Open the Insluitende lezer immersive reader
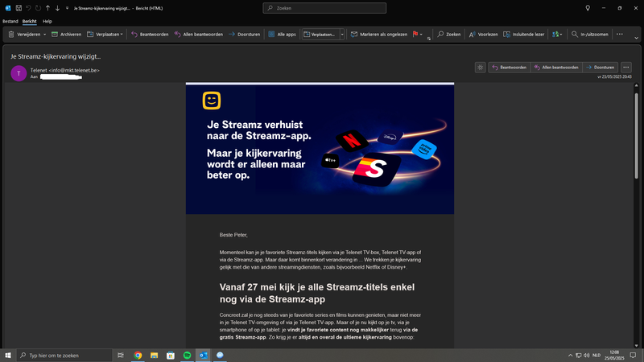 (x=524, y=34)
